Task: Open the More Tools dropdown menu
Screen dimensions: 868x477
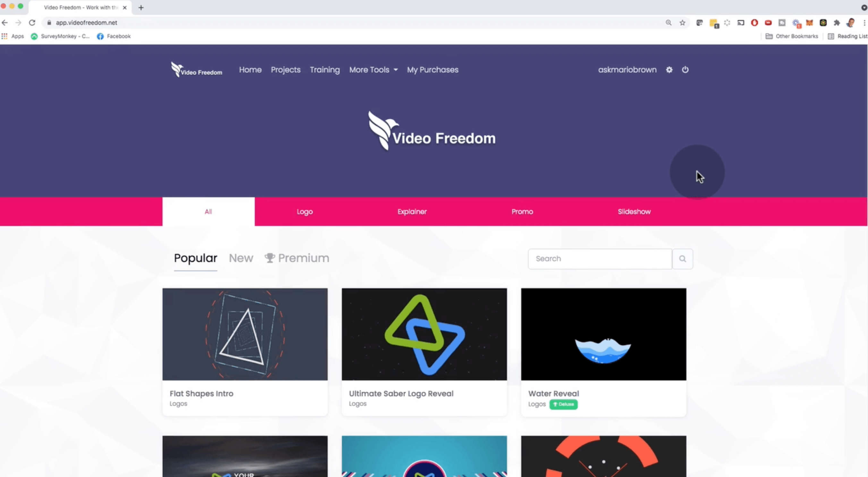Action: 373,69
